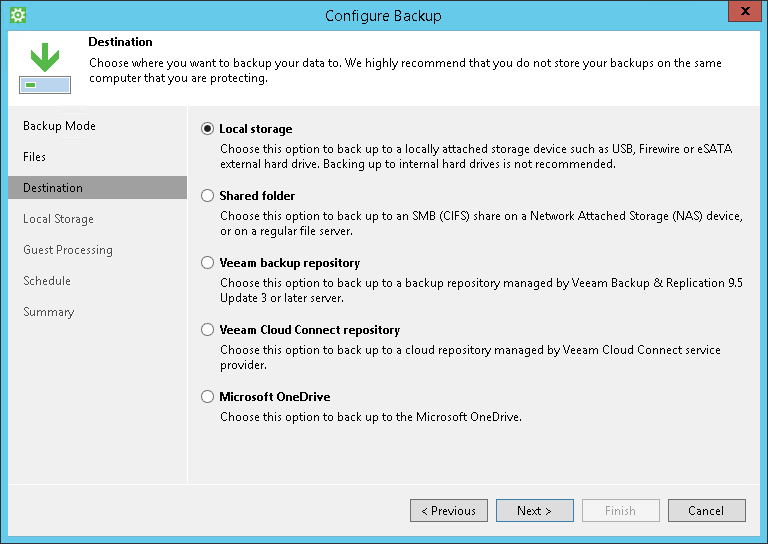Click the Previous button
768x544 pixels.
pyautogui.click(x=448, y=511)
